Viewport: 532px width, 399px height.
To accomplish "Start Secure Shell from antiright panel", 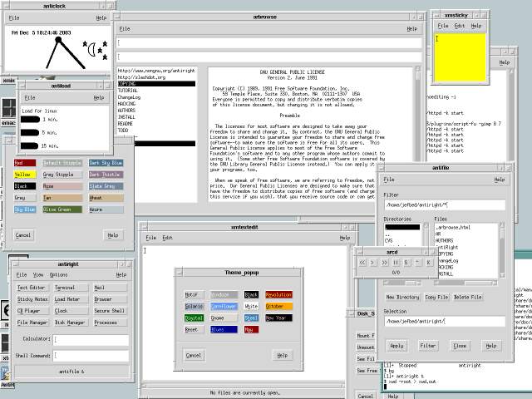I will click(x=109, y=310).
